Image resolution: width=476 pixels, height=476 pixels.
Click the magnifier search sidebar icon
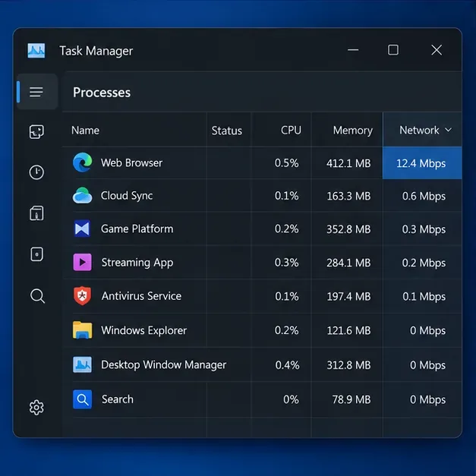point(37,296)
